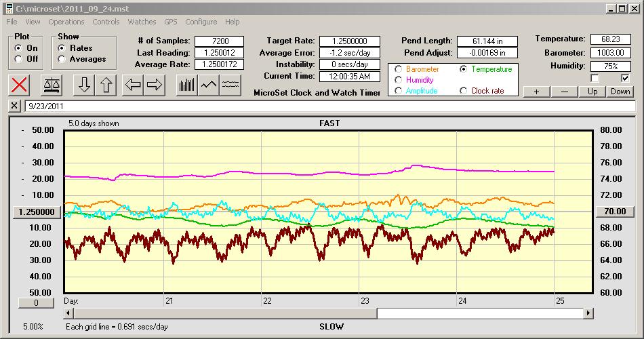The image size is (644, 339).
Task: Select the bar graph display icon
Action: click(x=187, y=85)
